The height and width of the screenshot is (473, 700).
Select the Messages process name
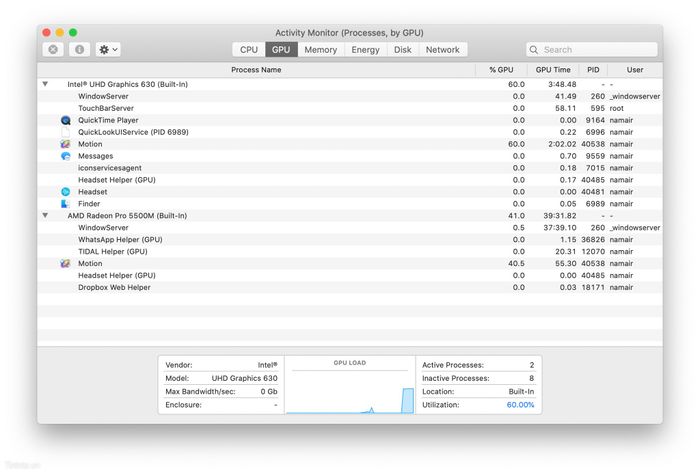click(x=96, y=156)
